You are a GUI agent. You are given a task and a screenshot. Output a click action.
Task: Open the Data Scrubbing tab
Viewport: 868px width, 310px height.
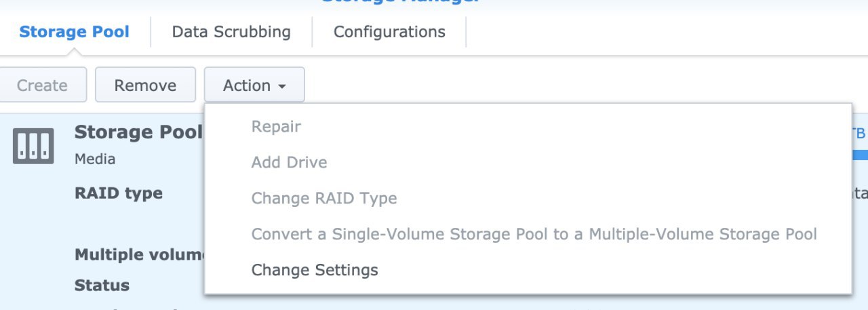click(231, 32)
